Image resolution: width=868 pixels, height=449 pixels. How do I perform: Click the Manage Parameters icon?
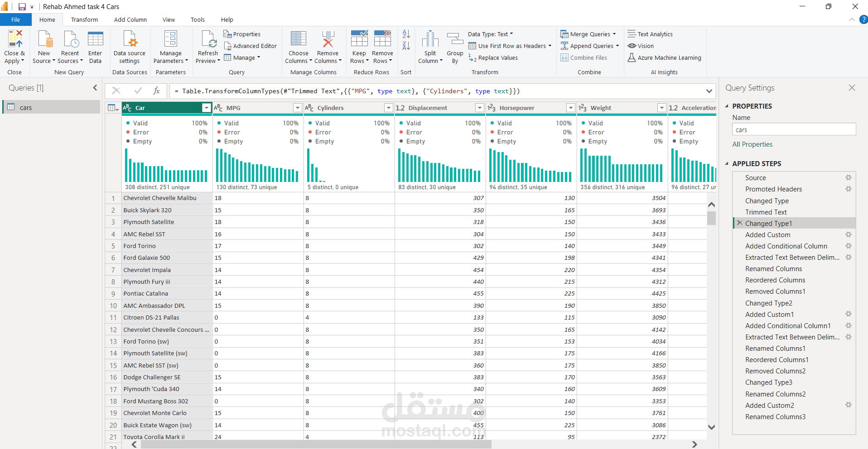point(171,39)
